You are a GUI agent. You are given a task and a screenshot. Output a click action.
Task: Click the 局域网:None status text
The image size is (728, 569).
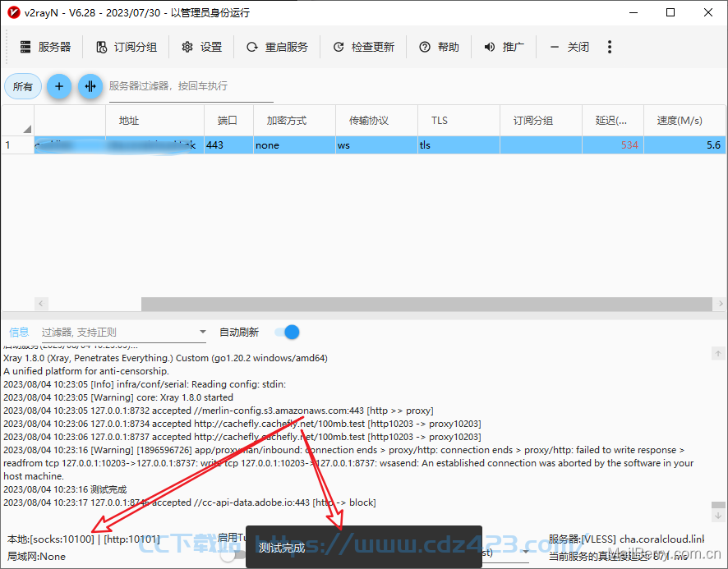point(37,557)
